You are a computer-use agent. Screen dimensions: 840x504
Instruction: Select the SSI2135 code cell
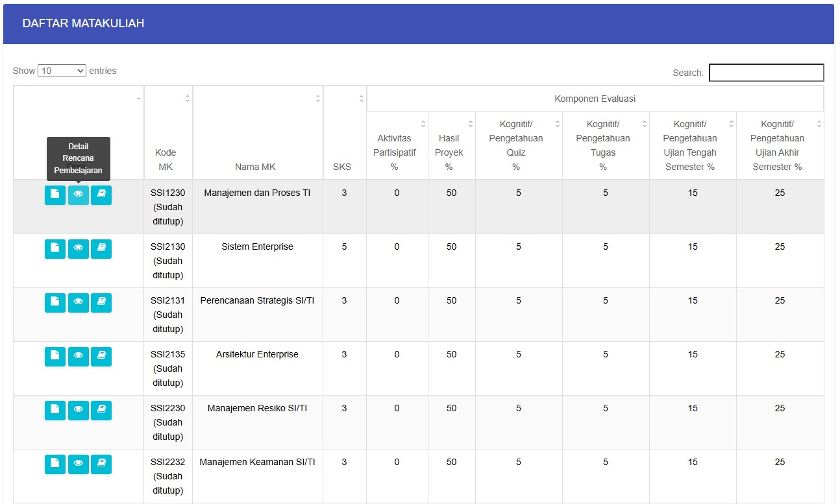(168, 368)
